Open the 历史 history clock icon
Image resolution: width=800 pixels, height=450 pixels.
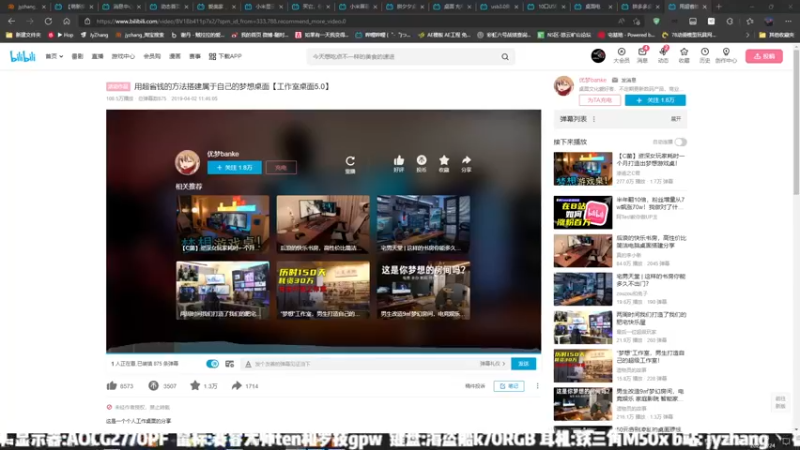pos(705,55)
